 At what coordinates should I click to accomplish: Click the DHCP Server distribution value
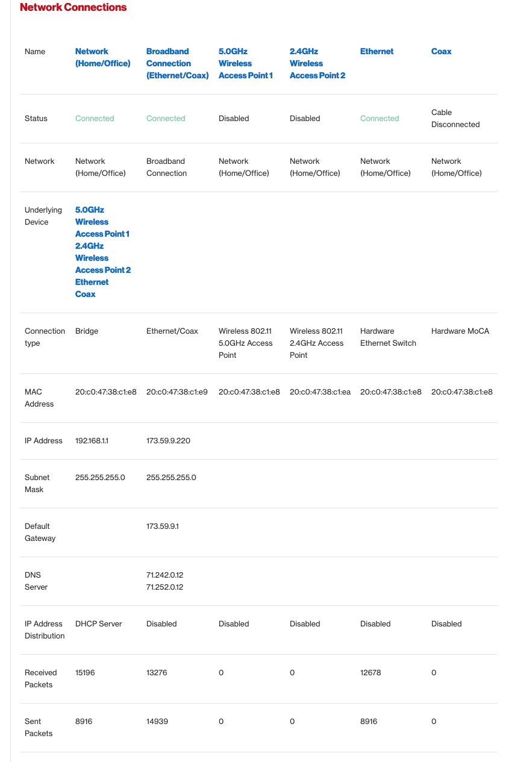(98, 624)
